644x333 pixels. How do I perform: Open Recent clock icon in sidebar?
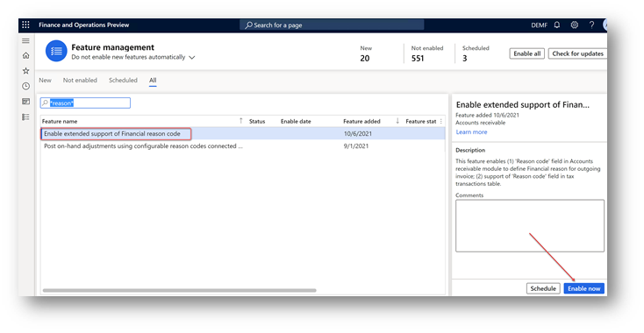click(25, 86)
